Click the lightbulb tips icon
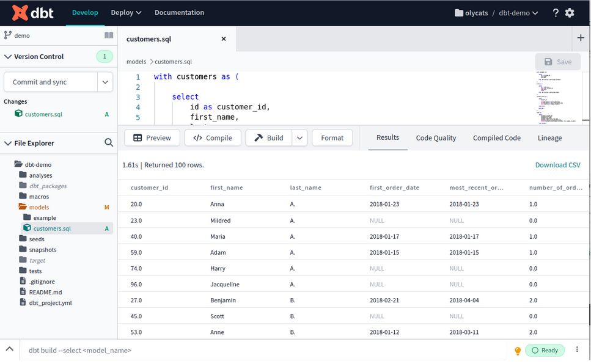 [518, 351]
